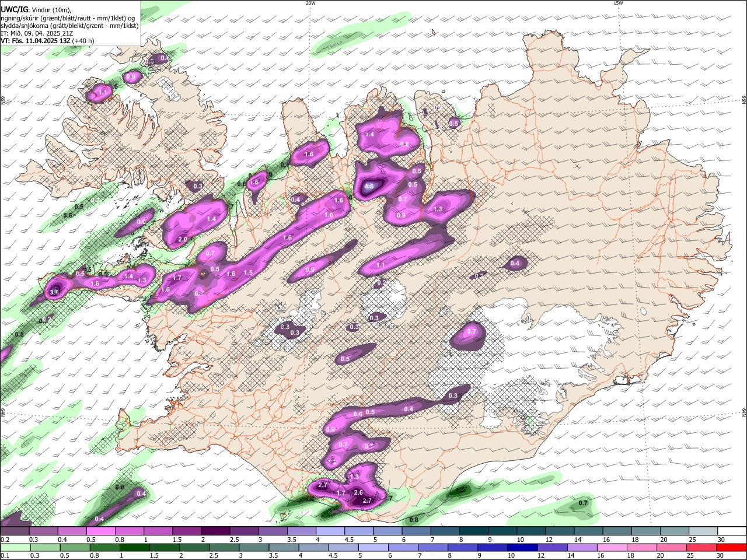Click the 'UWC/IG: Vindur (10m),' title text
The width and height of the screenshot is (747, 560).
36,10
